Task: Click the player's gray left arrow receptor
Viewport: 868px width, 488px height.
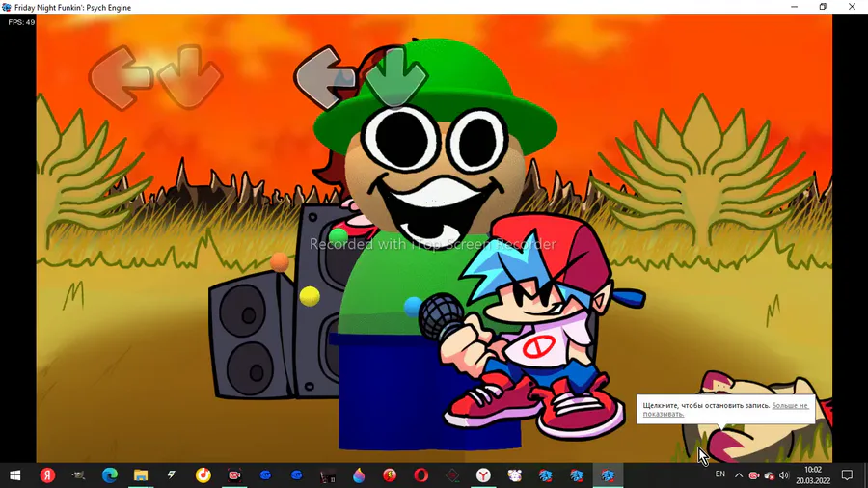Action: tap(324, 77)
